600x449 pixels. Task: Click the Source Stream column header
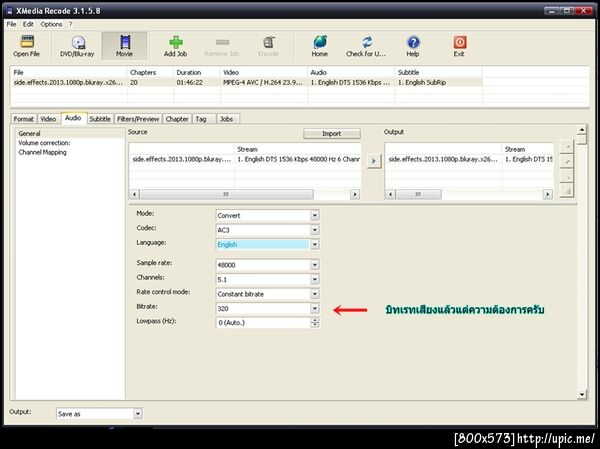297,149
